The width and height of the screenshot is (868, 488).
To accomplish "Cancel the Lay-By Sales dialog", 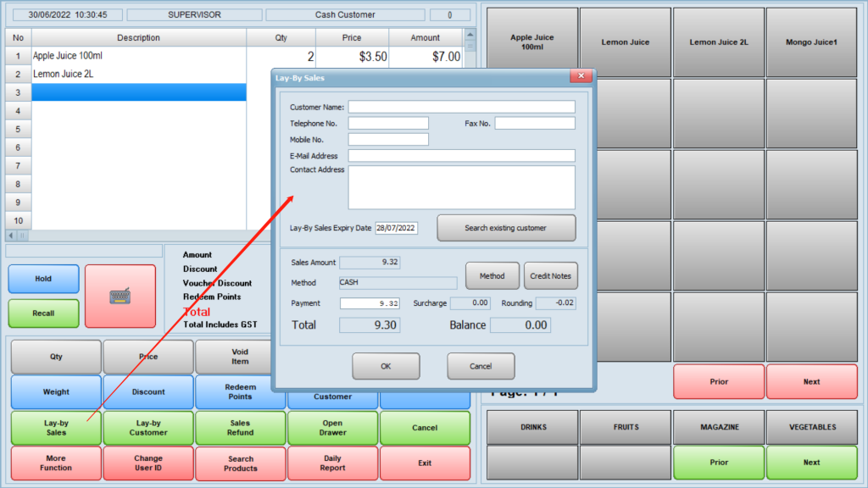I will (x=481, y=366).
